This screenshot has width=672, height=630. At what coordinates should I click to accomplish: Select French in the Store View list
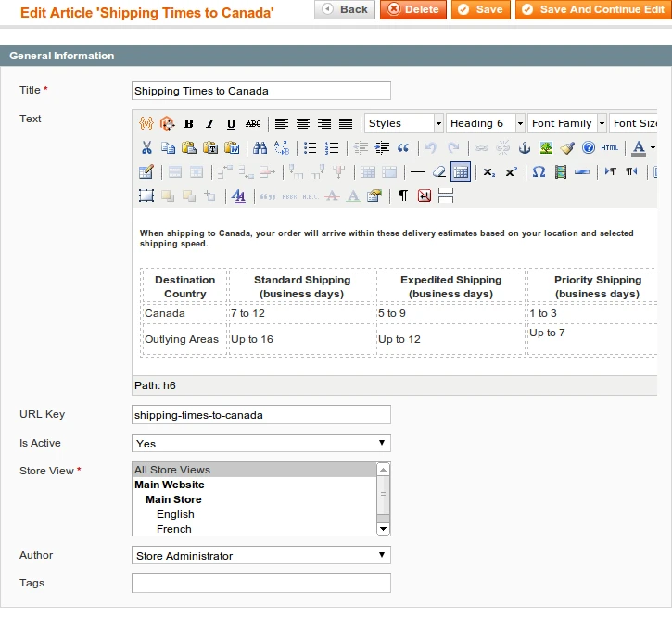tap(174, 529)
